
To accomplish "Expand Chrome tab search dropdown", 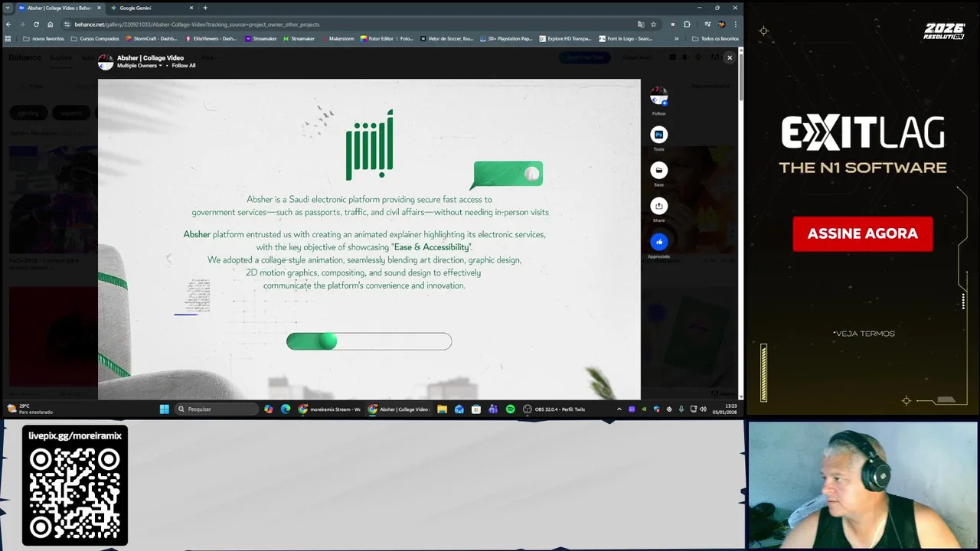I will (x=7, y=8).
